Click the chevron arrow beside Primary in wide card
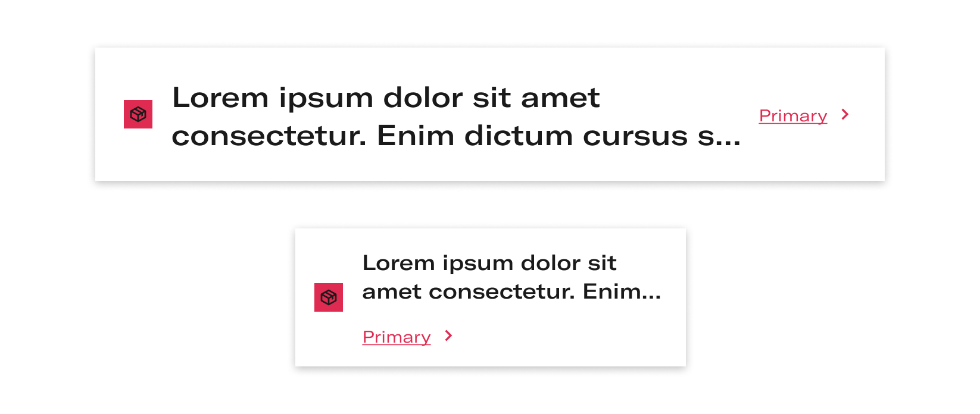980x414 pixels. [x=845, y=114]
